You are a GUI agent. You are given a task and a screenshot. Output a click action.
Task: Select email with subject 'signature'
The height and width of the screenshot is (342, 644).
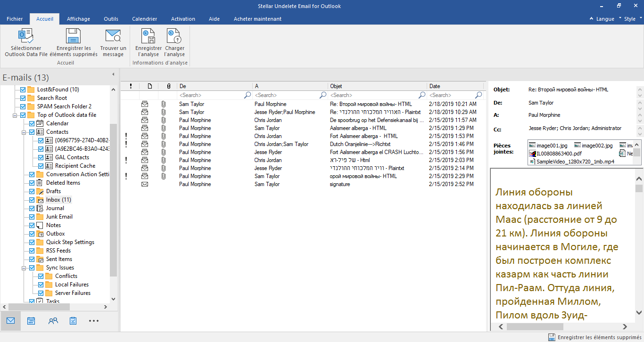(302, 184)
